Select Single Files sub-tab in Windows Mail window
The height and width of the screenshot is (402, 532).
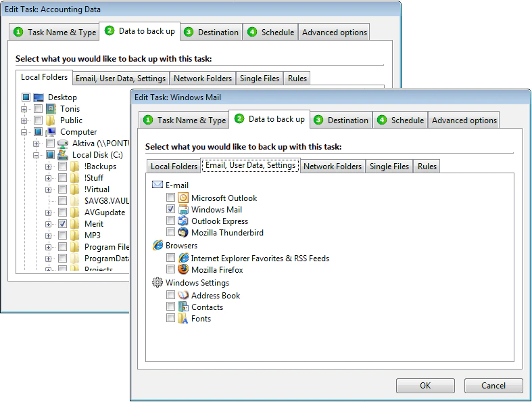pyautogui.click(x=389, y=166)
